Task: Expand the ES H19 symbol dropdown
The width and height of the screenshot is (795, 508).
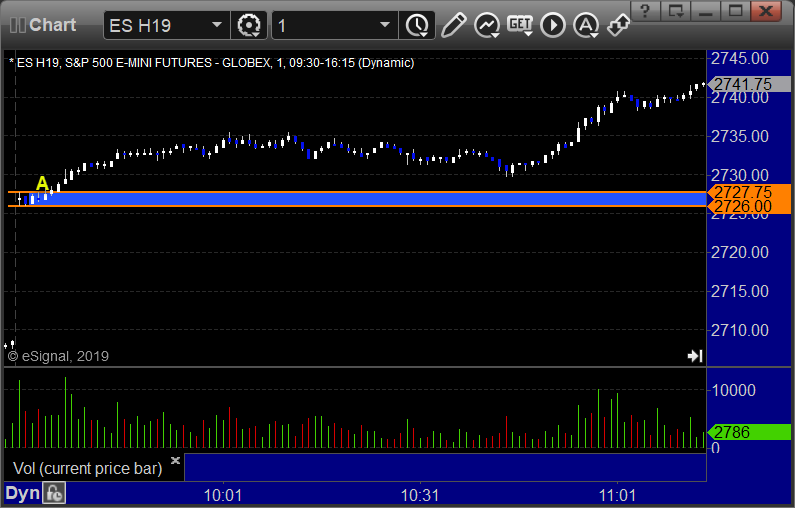Action: (216, 25)
